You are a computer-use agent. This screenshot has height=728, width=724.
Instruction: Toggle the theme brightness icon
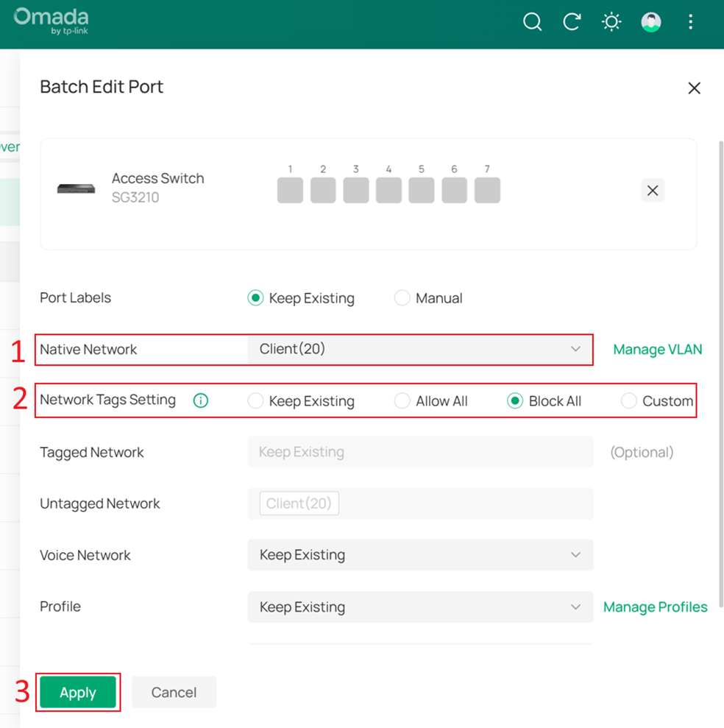click(611, 22)
